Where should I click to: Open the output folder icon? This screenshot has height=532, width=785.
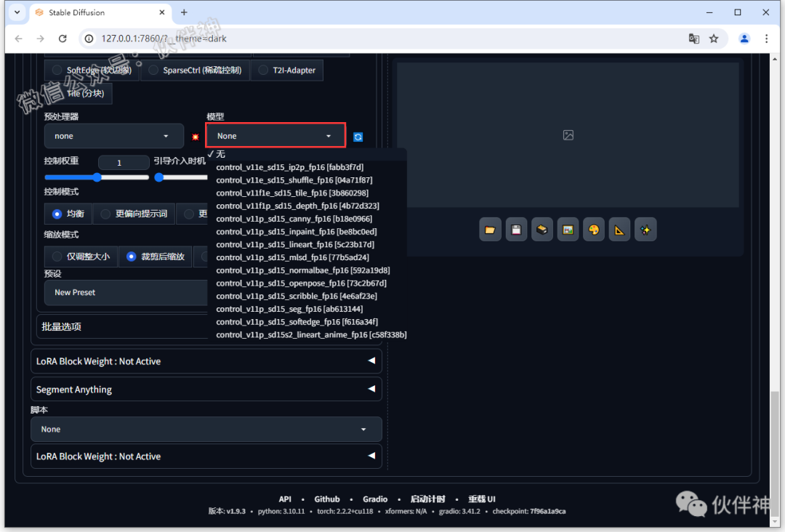[490, 229]
